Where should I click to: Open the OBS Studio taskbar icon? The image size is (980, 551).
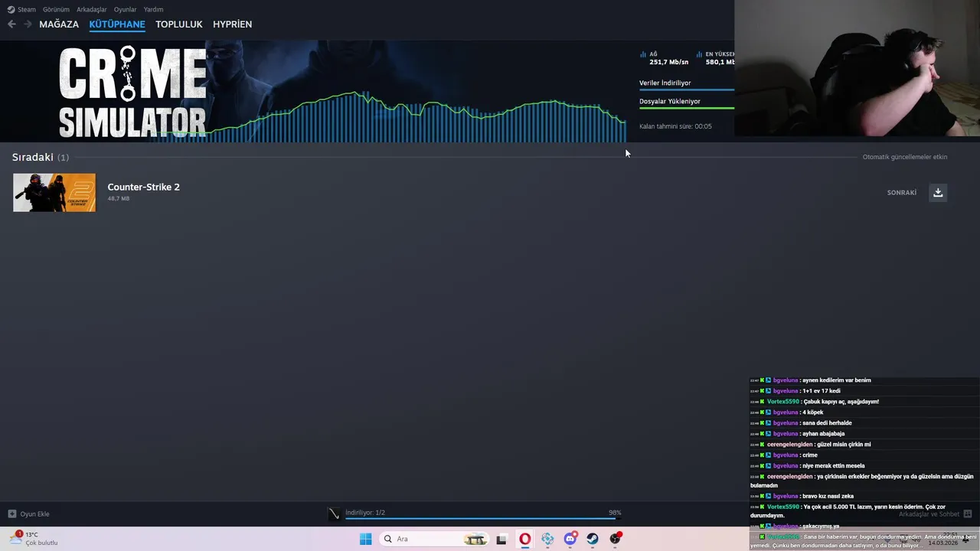pos(616,539)
